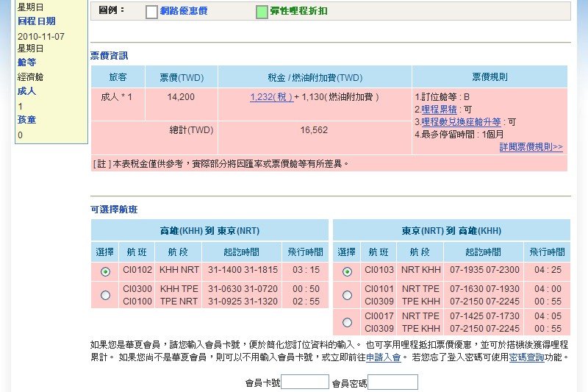Click the fare value 14,200
Viewport: 588px width, 392px height.
[x=181, y=97]
